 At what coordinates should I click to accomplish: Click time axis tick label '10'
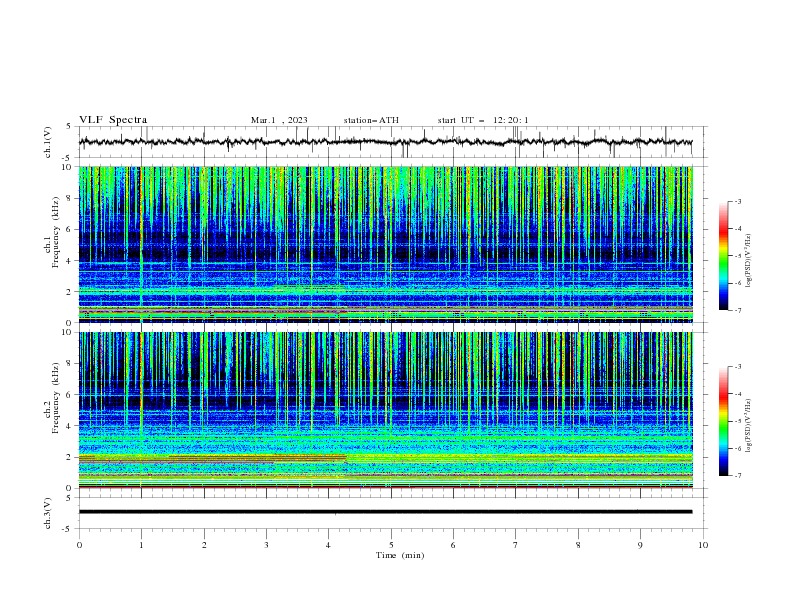[x=703, y=545]
